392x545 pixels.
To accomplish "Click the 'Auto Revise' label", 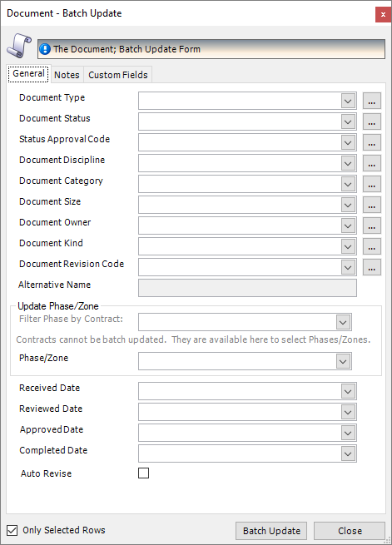I will tap(46, 473).
